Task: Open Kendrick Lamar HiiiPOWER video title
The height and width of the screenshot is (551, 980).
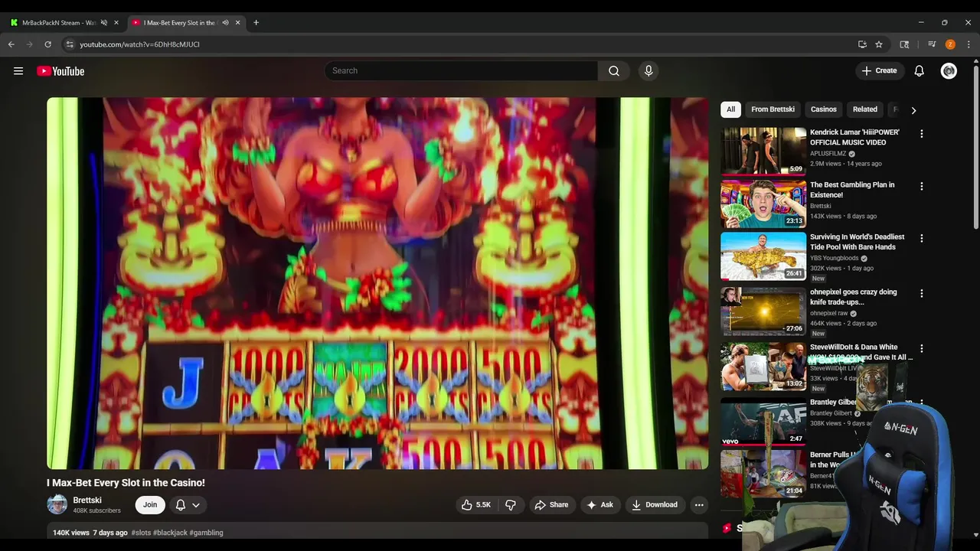Action: (x=854, y=137)
